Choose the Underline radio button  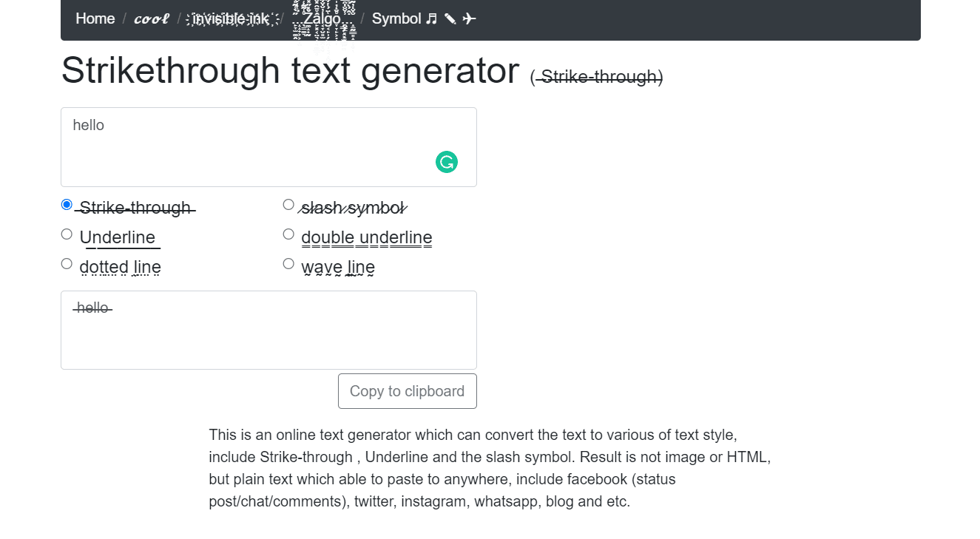tap(67, 234)
